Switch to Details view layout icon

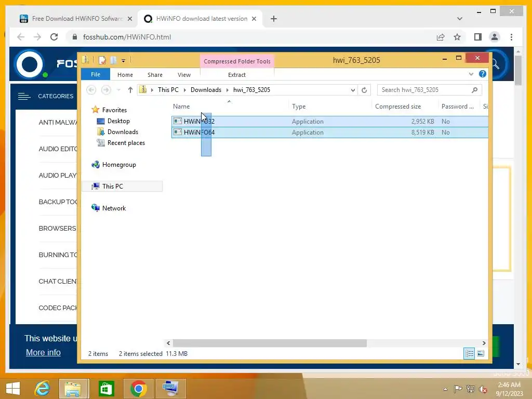pyautogui.click(x=469, y=353)
